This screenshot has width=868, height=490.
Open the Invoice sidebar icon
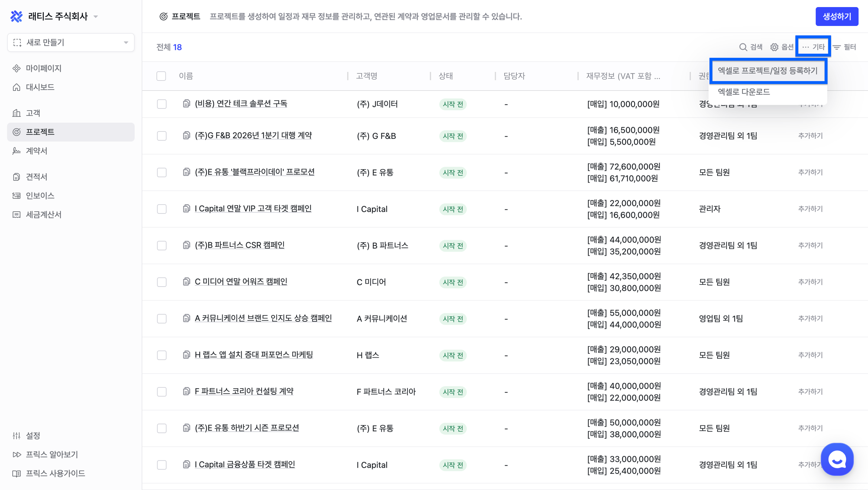16,196
